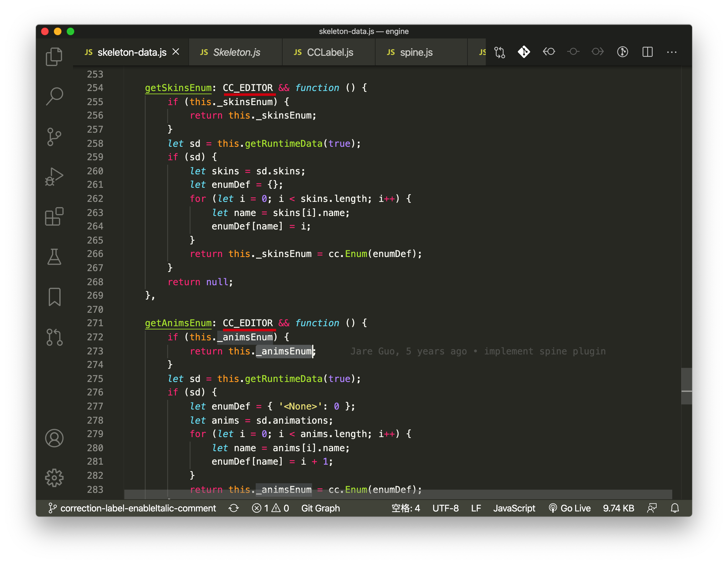The image size is (728, 564).
Task: Open the Search view in activity bar
Action: 54,96
